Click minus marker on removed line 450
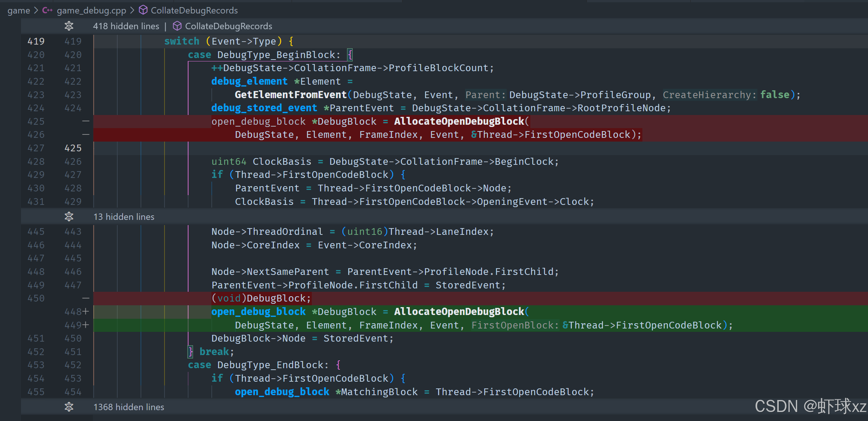The height and width of the screenshot is (421, 868). click(86, 299)
